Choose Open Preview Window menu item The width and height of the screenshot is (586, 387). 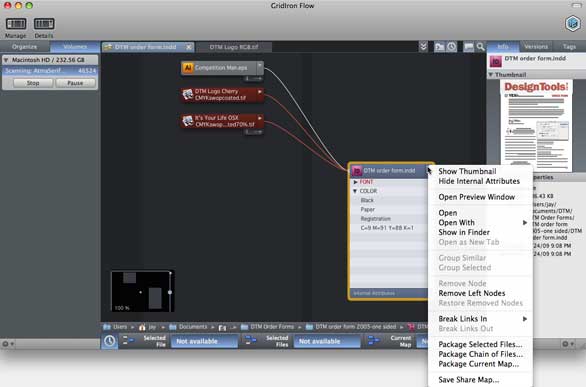480,197
